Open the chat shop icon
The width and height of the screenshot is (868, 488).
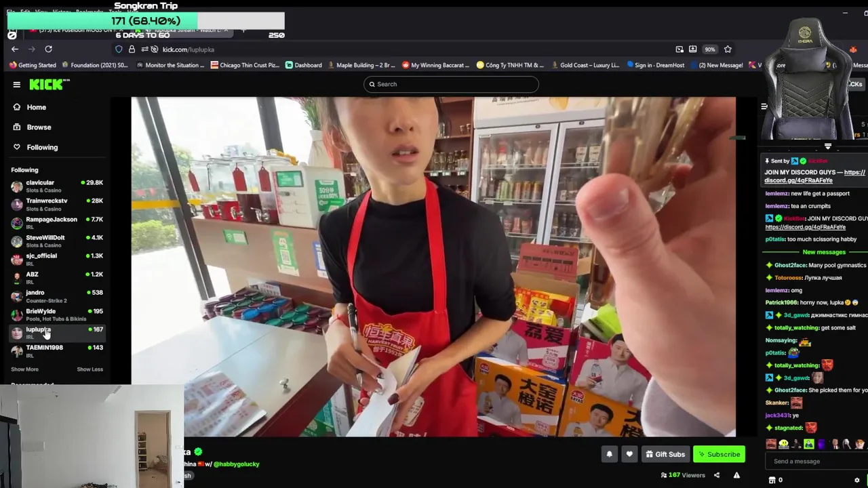772,480
